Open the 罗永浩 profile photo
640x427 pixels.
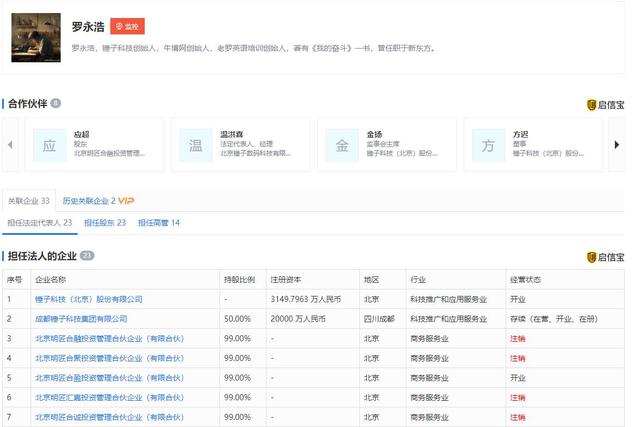coord(36,38)
